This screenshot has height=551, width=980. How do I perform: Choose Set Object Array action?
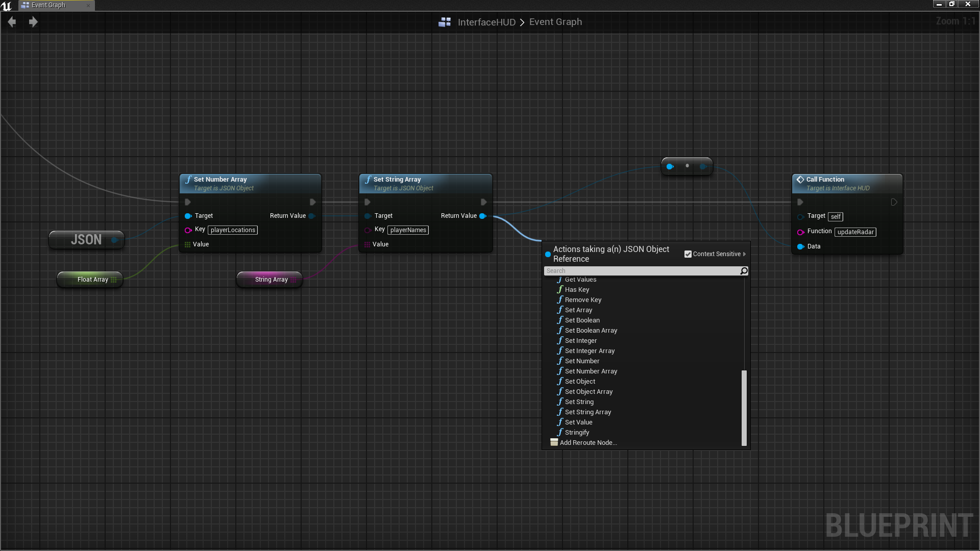[x=589, y=392]
